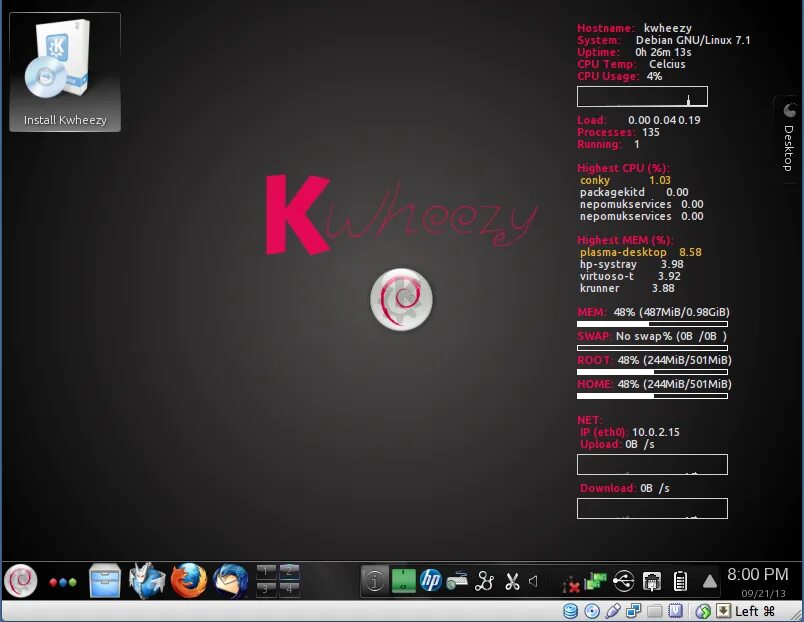The width and height of the screenshot is (804, 622).
Task: Click the Upload network graph
Action: (652, 465)
